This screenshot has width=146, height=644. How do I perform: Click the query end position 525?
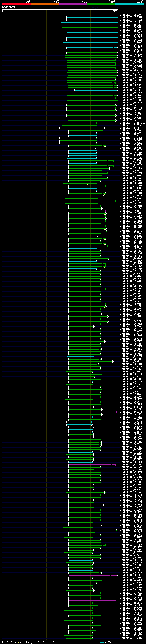(x=115, y=11)
